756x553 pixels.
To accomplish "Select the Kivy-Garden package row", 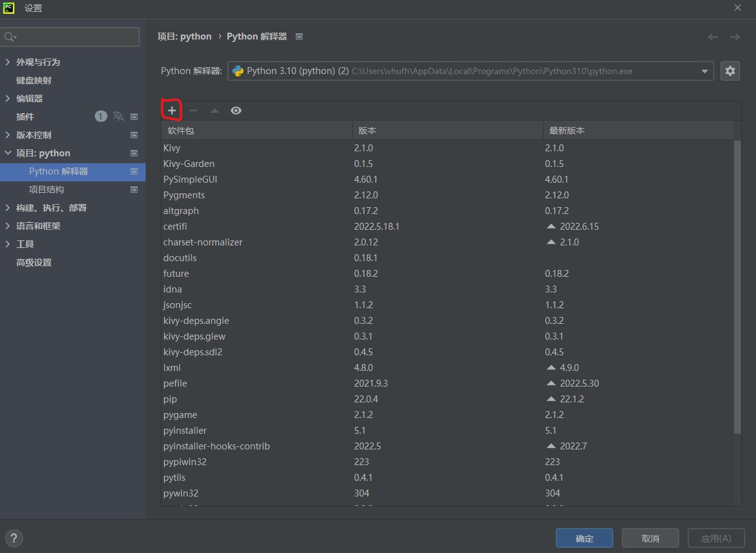I will (x=447, y=164).
